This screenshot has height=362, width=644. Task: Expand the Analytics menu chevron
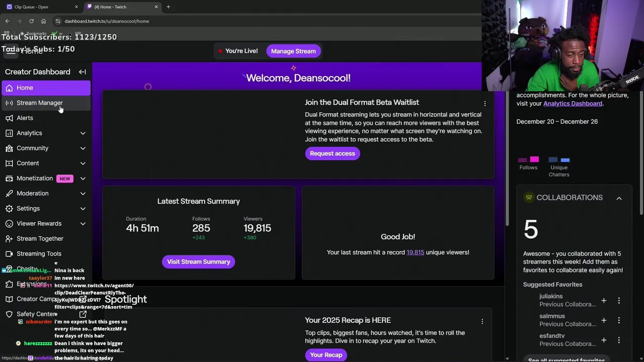83,133
